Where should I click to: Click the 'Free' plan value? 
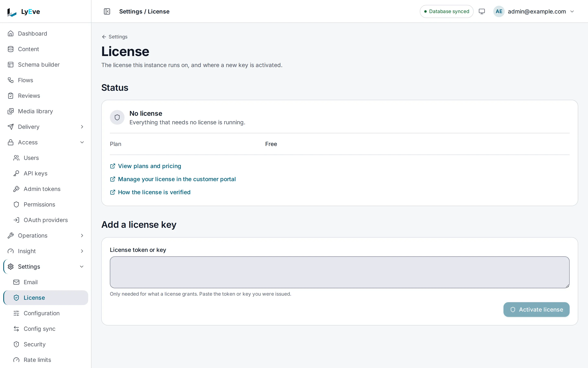(x=271, y=144)
